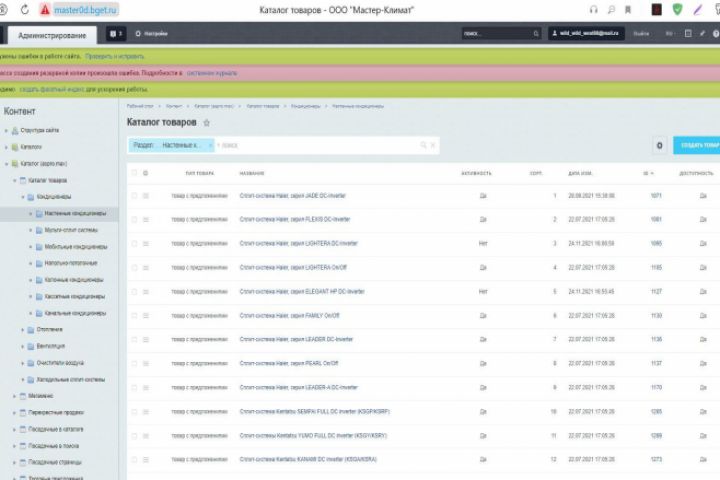720x480 pixels.
Task: Switch to Администрирование tab
Action: tap(52, 35)
